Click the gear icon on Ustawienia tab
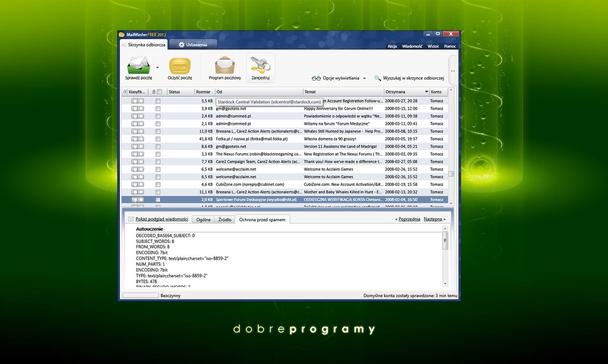Viewport: 608px width, 364px height. 181,45
